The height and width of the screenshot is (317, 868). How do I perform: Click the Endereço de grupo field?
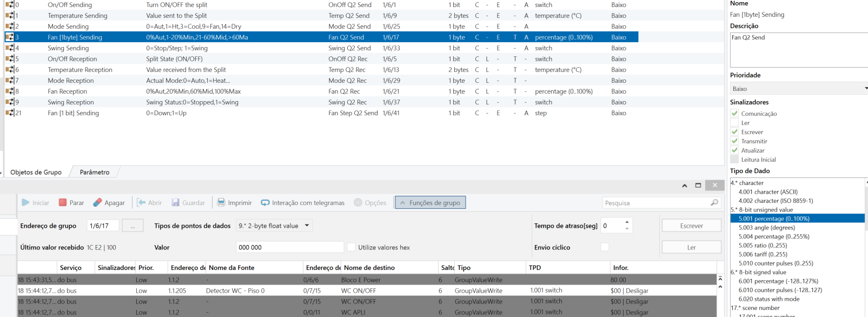tap(103, 226)
